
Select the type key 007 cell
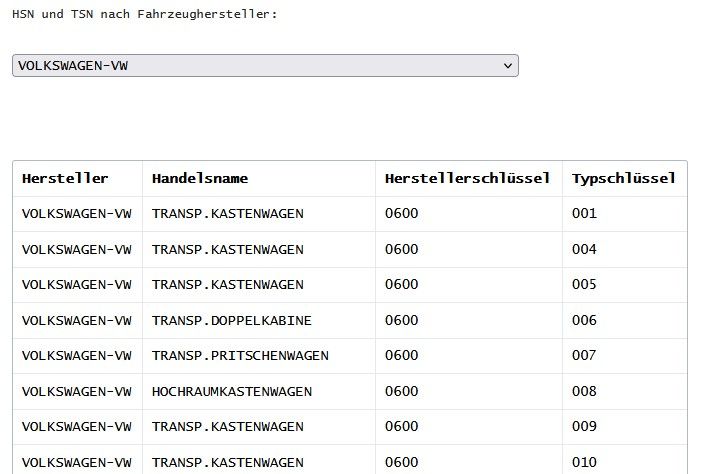[x=584, y=356]
